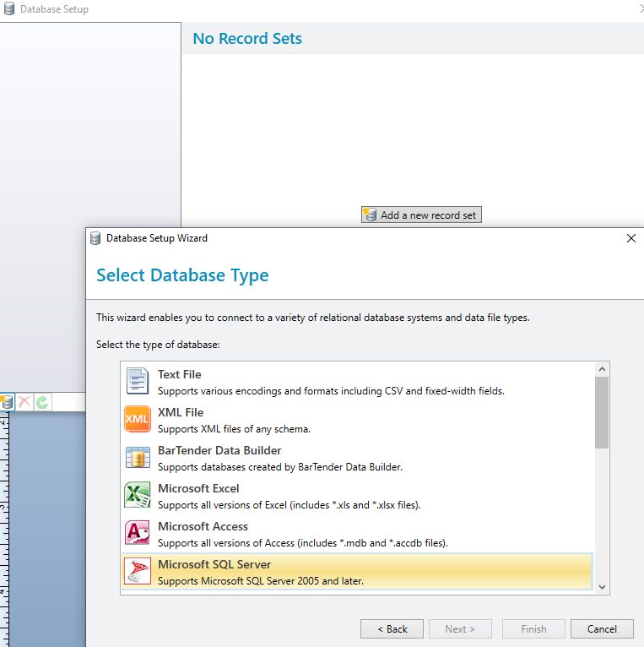The width and height of the screenshot is (644, 647).
Task: Click the Excel description mentioning *.xlsx files
Action: [289, 504]
